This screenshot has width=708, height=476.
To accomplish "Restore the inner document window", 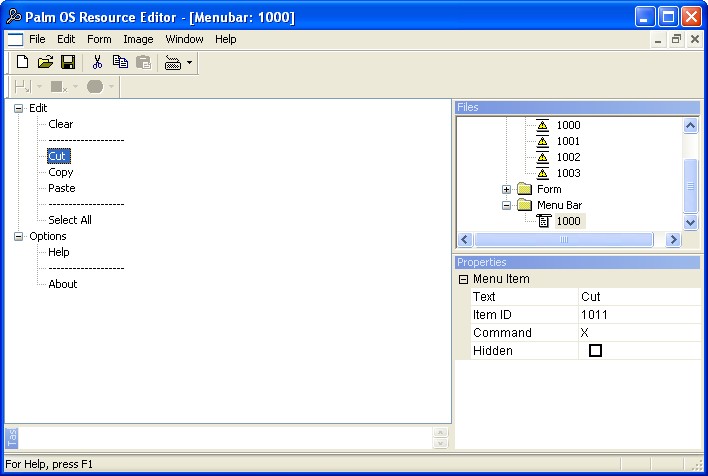I will tap(676, 40).
